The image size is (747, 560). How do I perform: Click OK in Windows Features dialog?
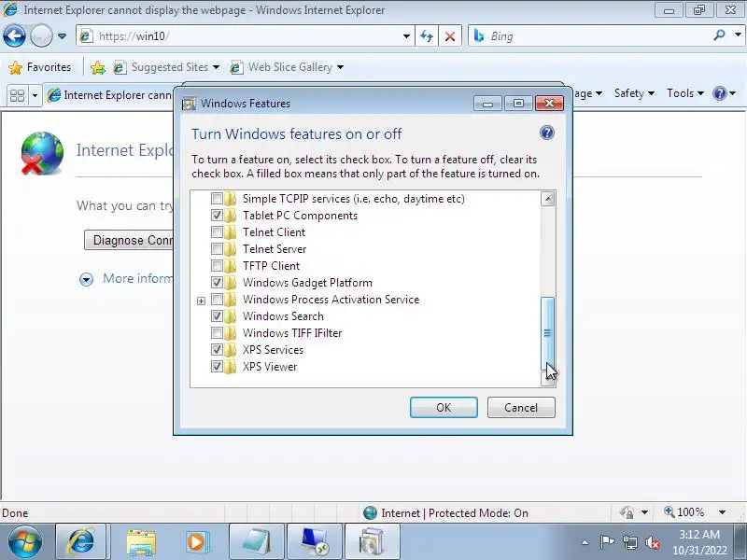click(x=444, y=408)
